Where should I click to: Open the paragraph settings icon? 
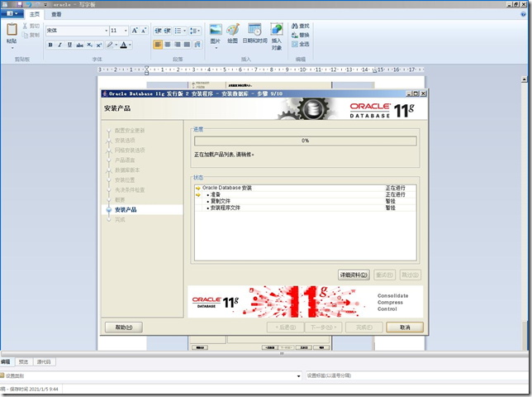[x=197, y=45]
